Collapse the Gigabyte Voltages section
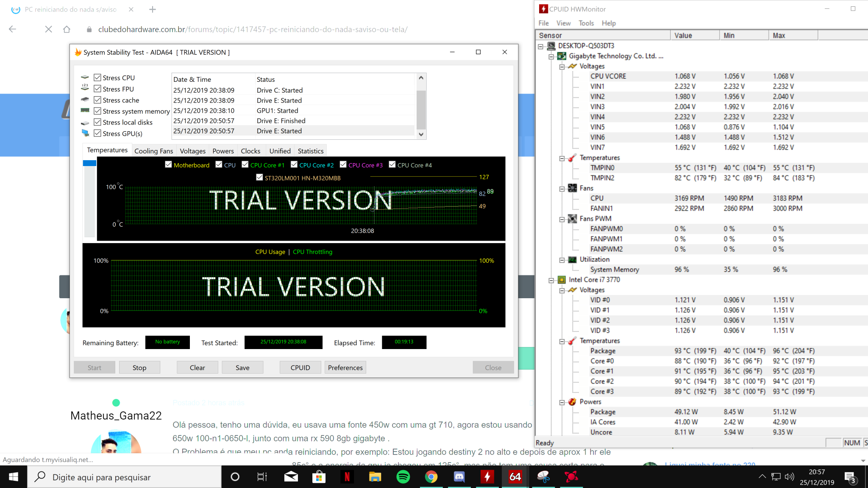The image size is (868, 488). 562,67
